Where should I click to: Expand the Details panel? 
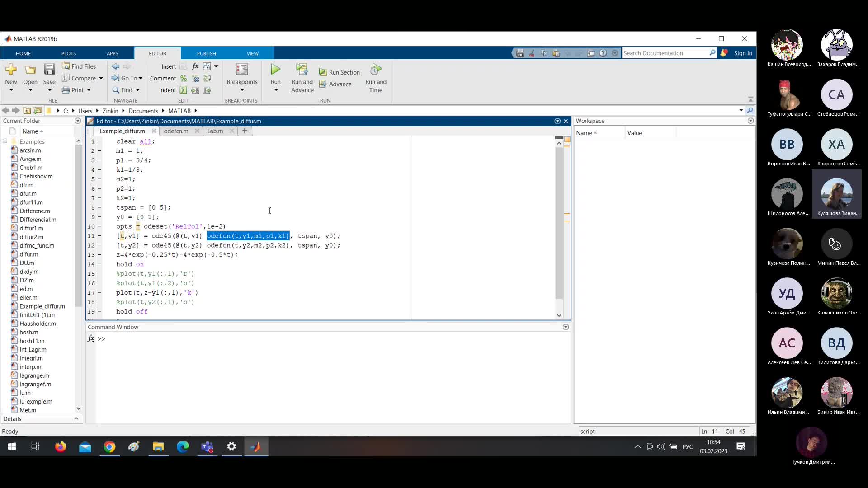point(76,418)
